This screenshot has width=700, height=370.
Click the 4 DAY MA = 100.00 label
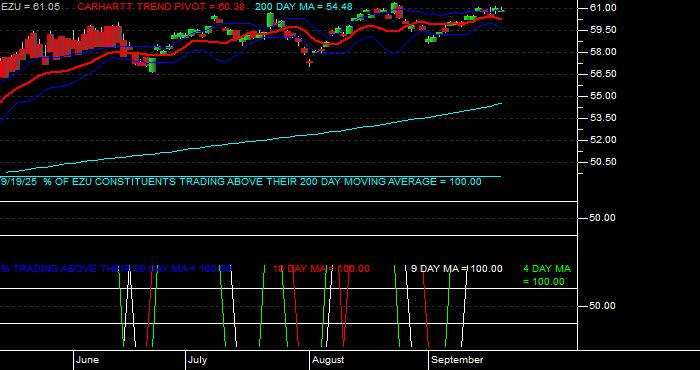pos(547,275)
